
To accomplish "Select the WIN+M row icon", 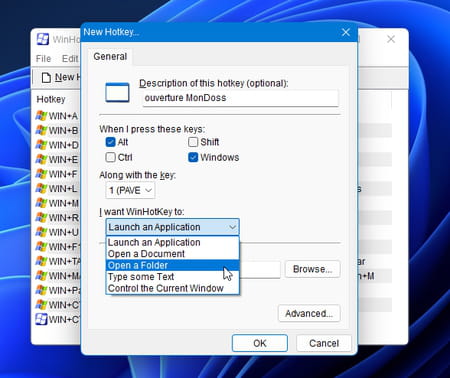I will click(x=41, y=203).
